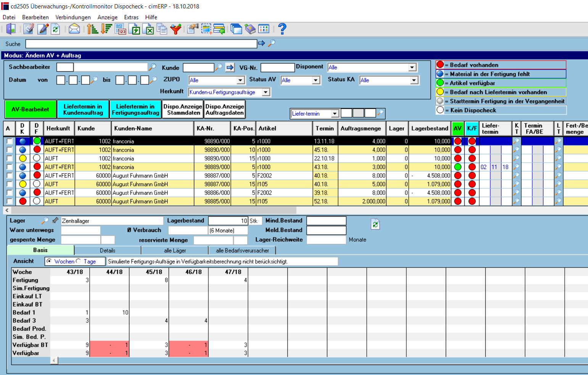Open the Anzeige menu
Screen dimensions: 588x375
tap(108, 17)
